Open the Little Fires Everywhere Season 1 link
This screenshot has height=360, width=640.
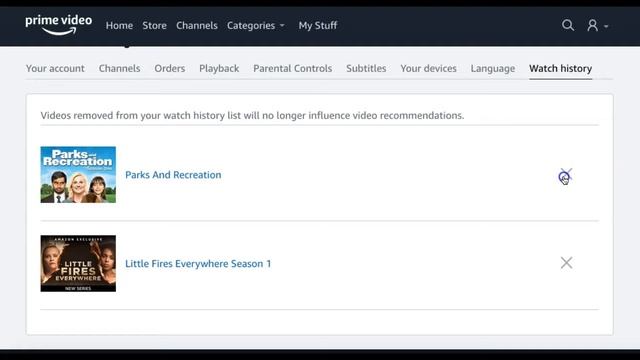coord(198,264)
